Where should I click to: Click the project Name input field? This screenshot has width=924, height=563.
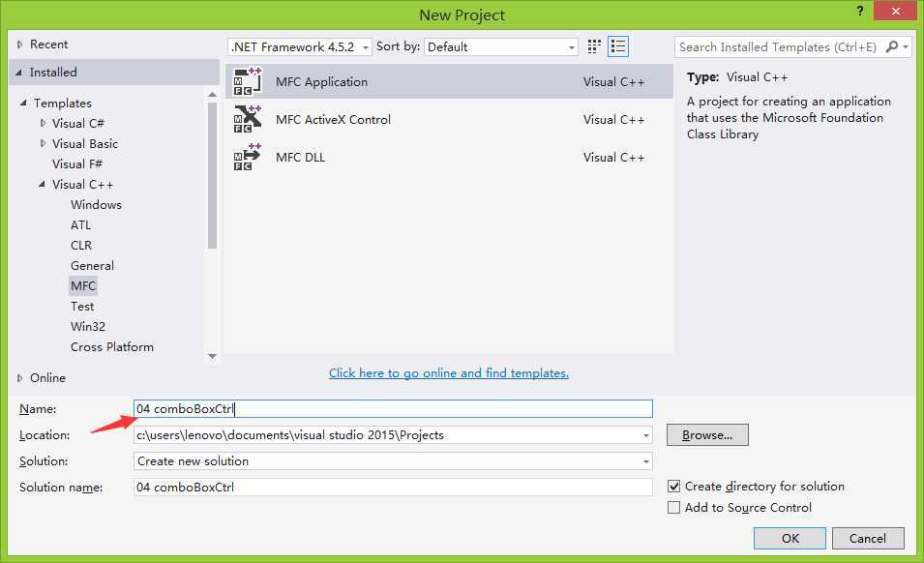click(393, 408)
